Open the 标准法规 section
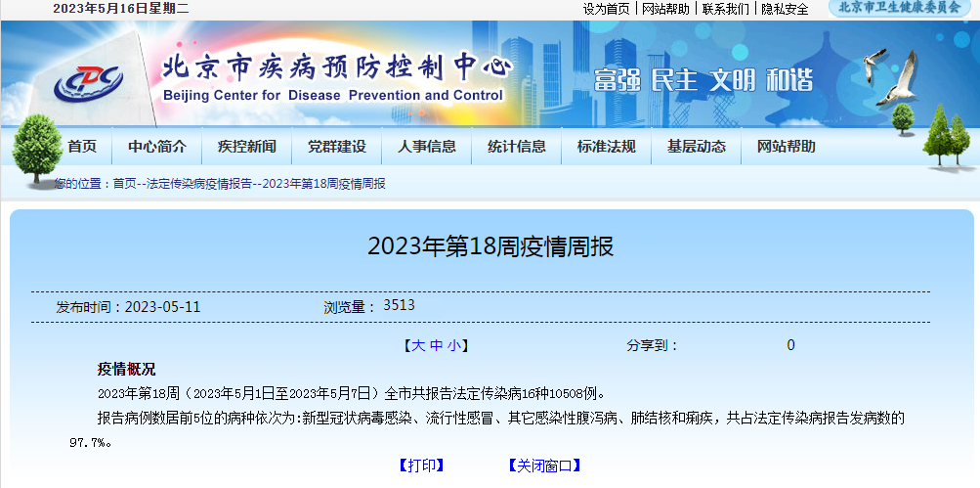 click(x=606, y=147)
